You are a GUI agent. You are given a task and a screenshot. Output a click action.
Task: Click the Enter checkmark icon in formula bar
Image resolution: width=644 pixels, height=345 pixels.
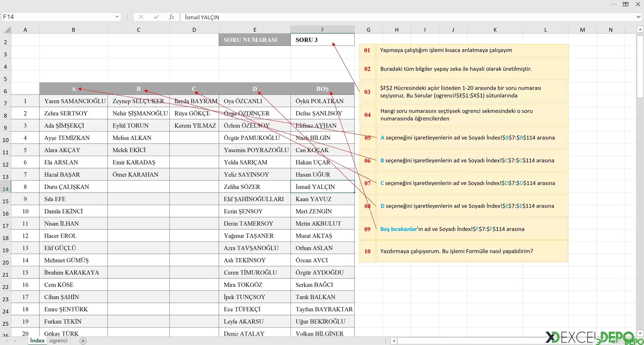click(x=156, y=17)
